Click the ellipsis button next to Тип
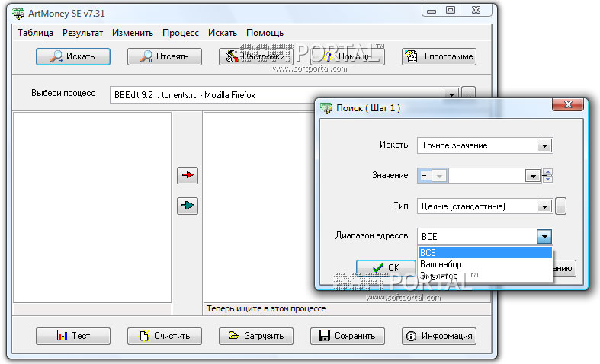 point(560,206)
